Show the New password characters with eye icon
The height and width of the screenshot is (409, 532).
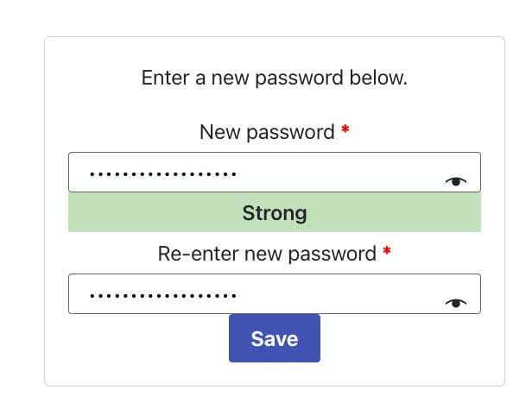(455, 180)
